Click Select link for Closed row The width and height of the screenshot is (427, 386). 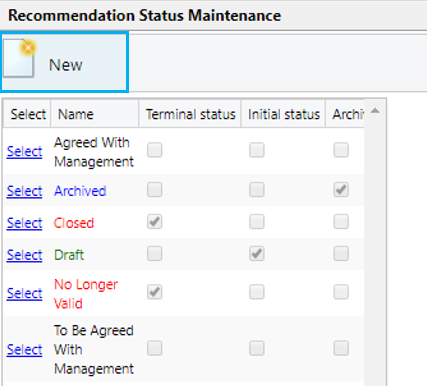coord(25,223)
